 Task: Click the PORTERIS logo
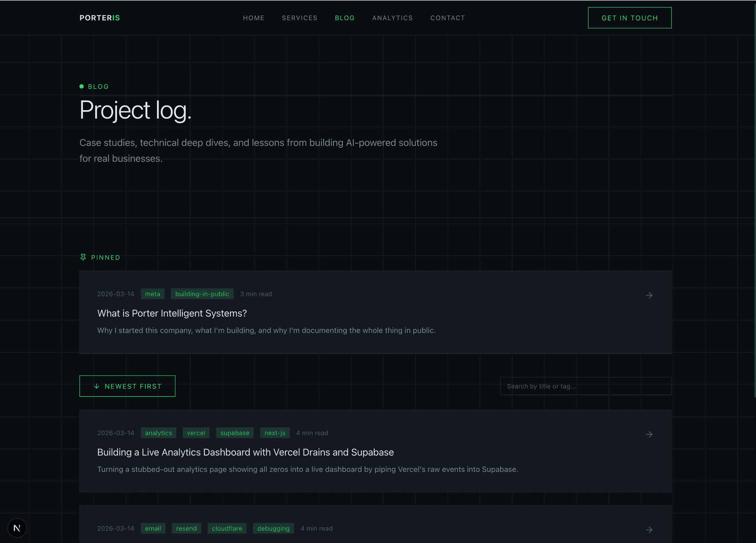pyautogui.click(x=99, y=18)
